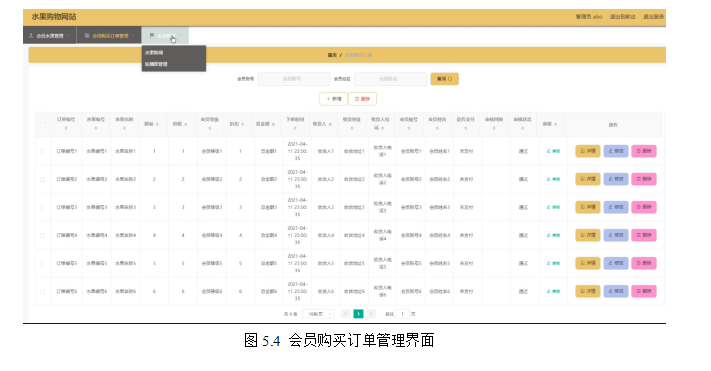Open the 10条/页 page size dropdown
The height and width of the screenshot is (371, 711).
(x=318, y=314)
